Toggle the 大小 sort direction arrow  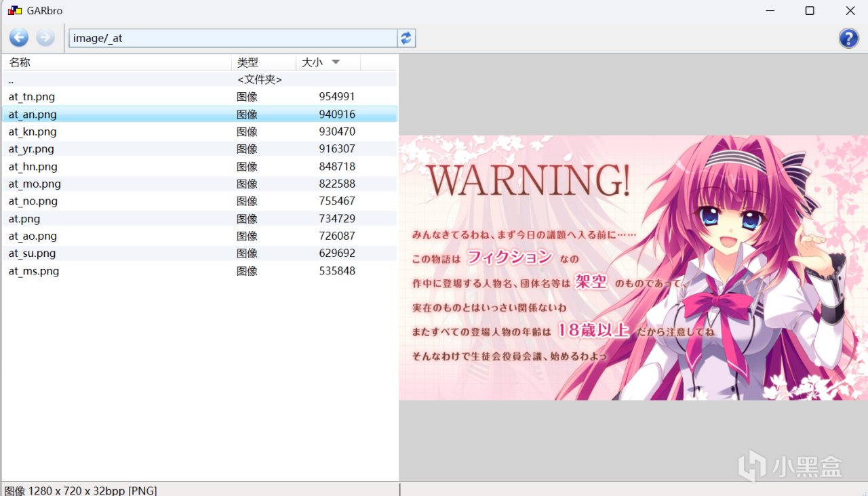point(336,62)
